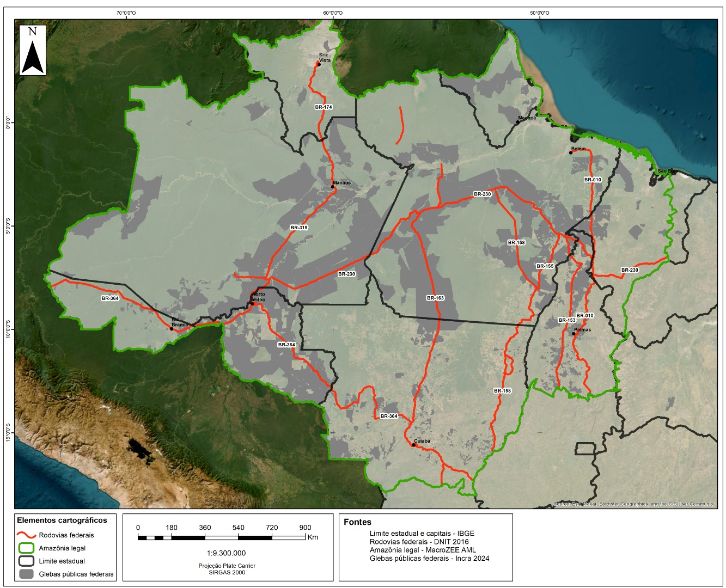Image resolution: width=726 pixels, height=588 pixels.
Task: Click the Belém capital dot marker
Action: (571, 152)
